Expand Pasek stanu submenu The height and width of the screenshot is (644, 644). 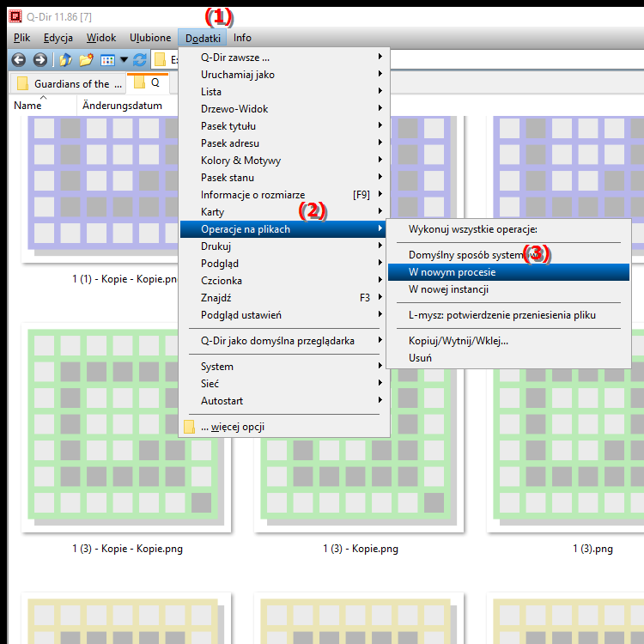[284, 178]
